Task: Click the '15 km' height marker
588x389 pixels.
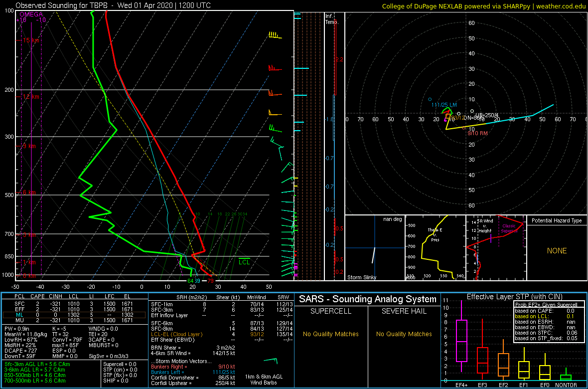Action: (30, 40)
